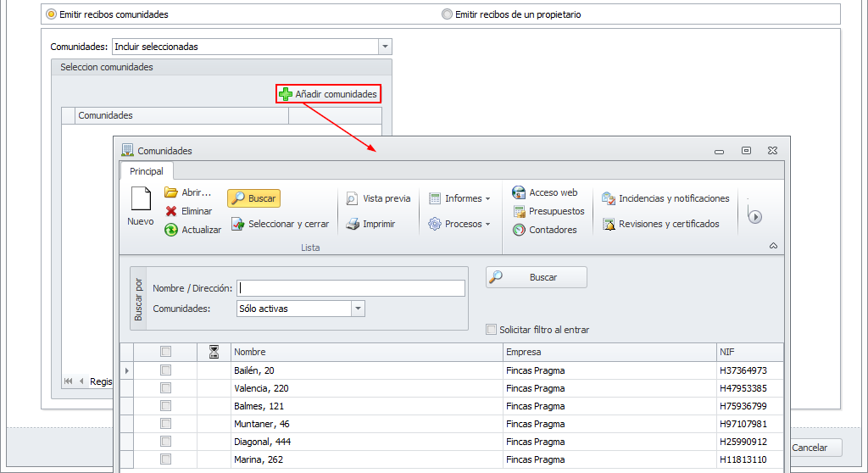Go to previous record in navigator

(x=81, y=381)
